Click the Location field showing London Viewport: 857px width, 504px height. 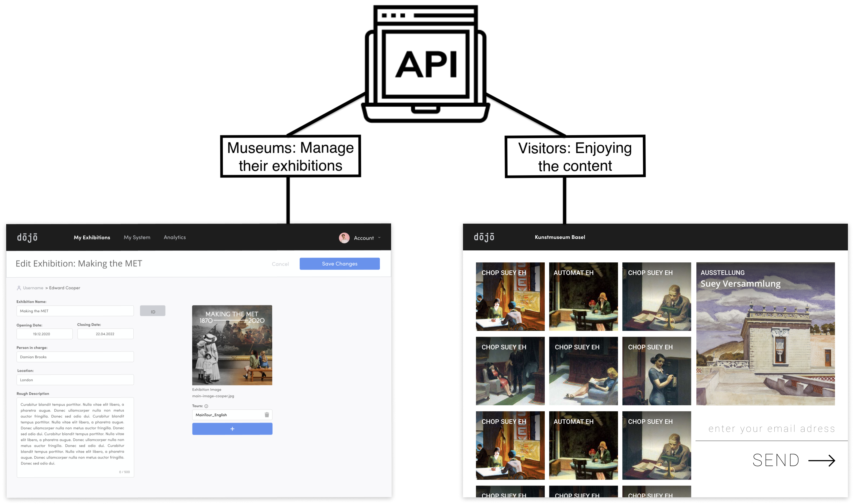coord(75,380)
